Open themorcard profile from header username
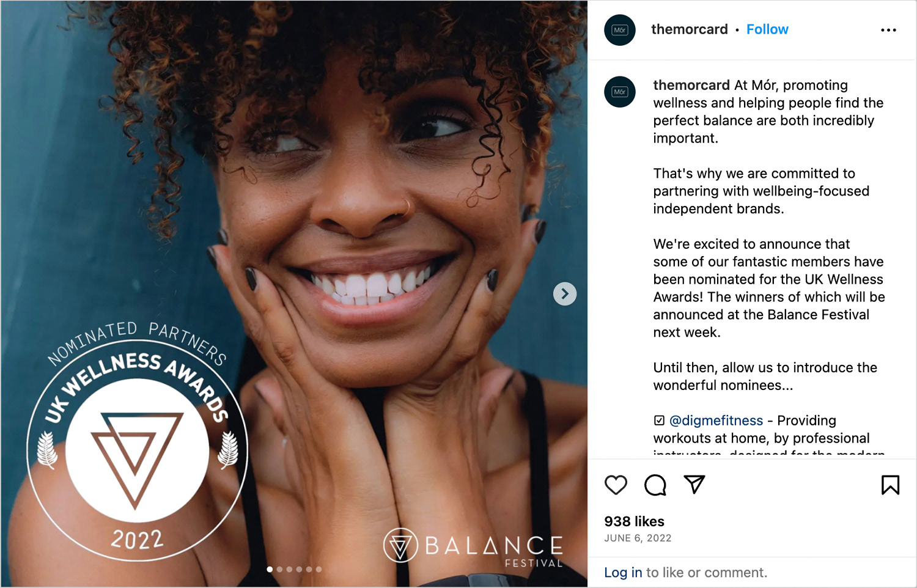 [690, 29]
